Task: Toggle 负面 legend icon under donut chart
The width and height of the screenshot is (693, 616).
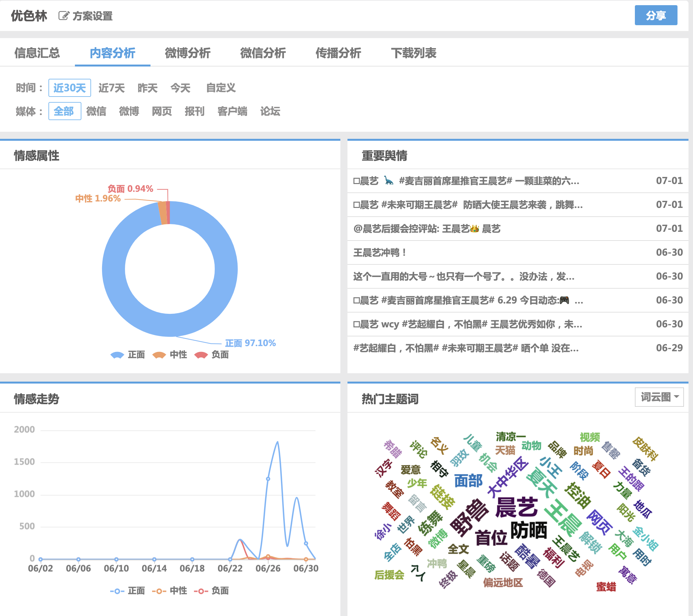Action: pyautogui.click(x=201, y=354)
